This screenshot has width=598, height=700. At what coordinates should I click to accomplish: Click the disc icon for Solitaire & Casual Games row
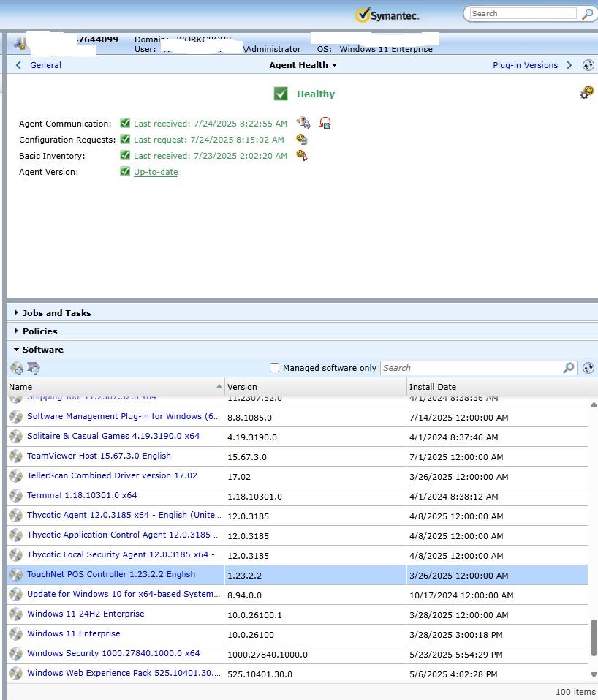click(x=15, y=437)
